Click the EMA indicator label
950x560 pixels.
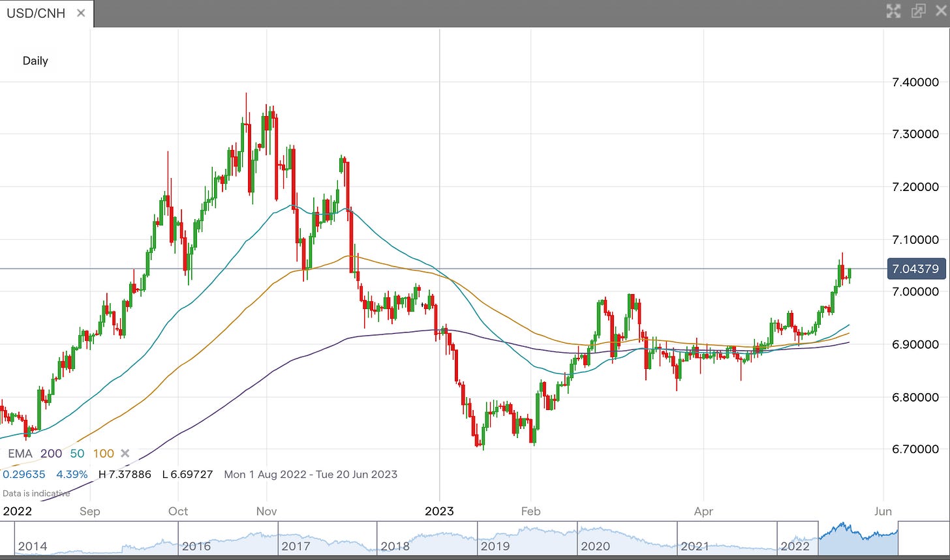[20, 454]
